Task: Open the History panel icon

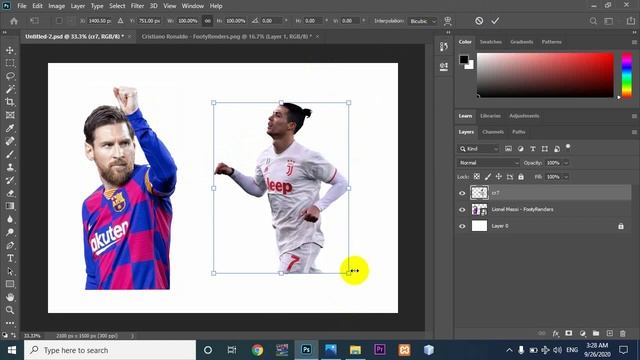Action: point(444,47)
